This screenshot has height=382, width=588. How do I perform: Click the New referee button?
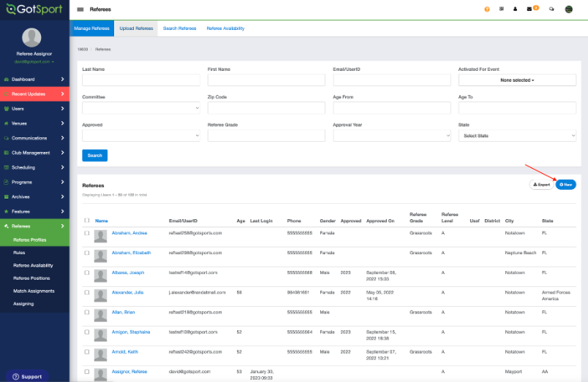[565, 185]
